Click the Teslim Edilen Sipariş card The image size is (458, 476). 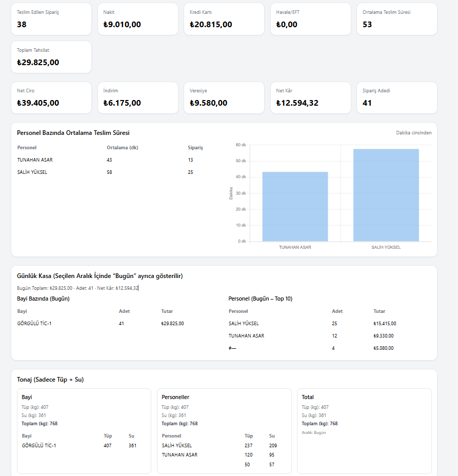(x=51, y=19)
